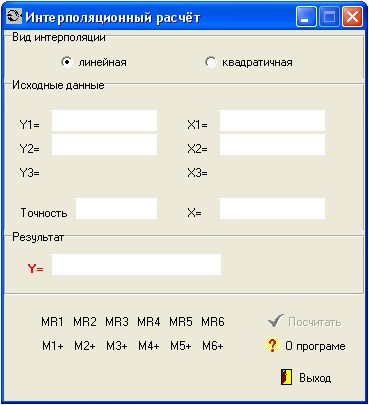The image size is (369, 405).
Task: Minimize the Интерполяционный расчёт window
Action: [x=306, y=16]
